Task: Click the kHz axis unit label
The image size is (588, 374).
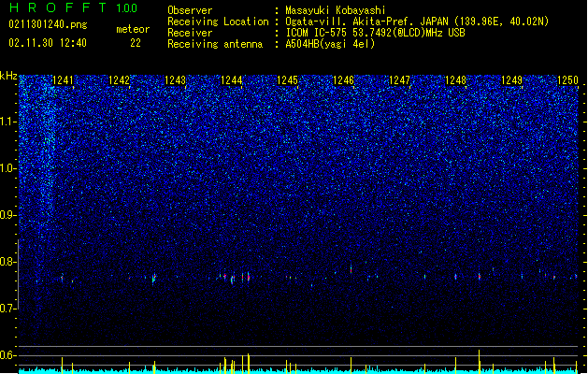Action: (x=8, y=76)
